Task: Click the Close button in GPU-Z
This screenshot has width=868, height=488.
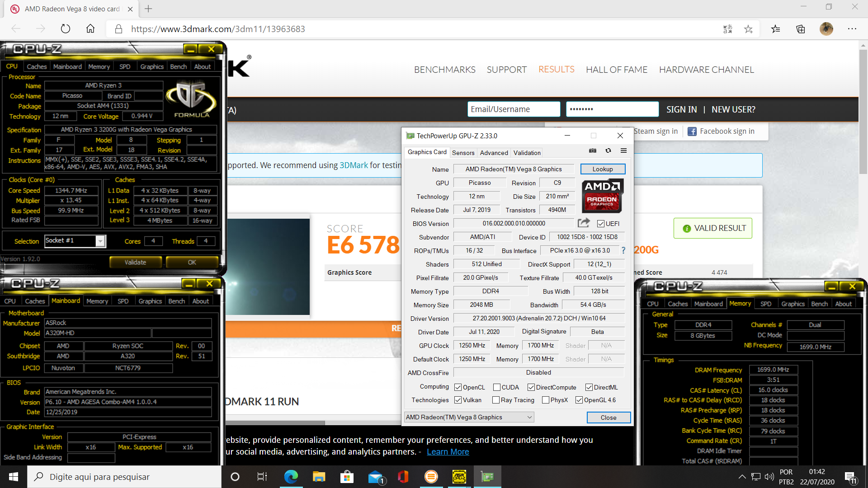Action: 609,418
